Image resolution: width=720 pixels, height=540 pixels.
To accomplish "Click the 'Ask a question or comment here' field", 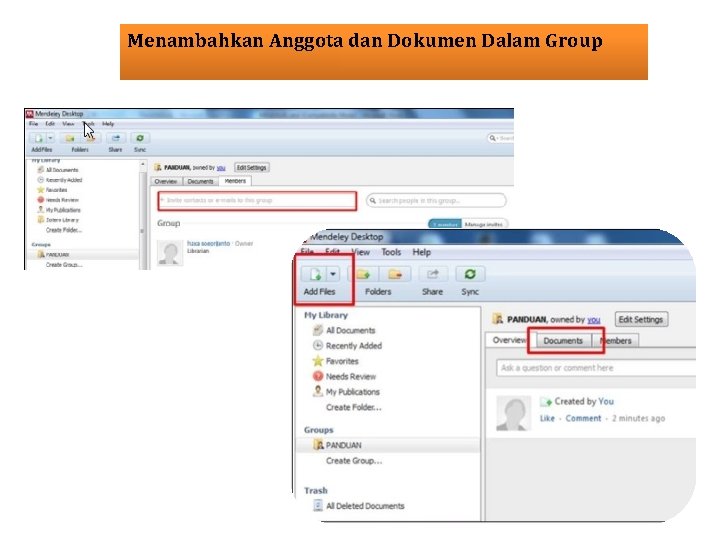I will coord(596,368).
